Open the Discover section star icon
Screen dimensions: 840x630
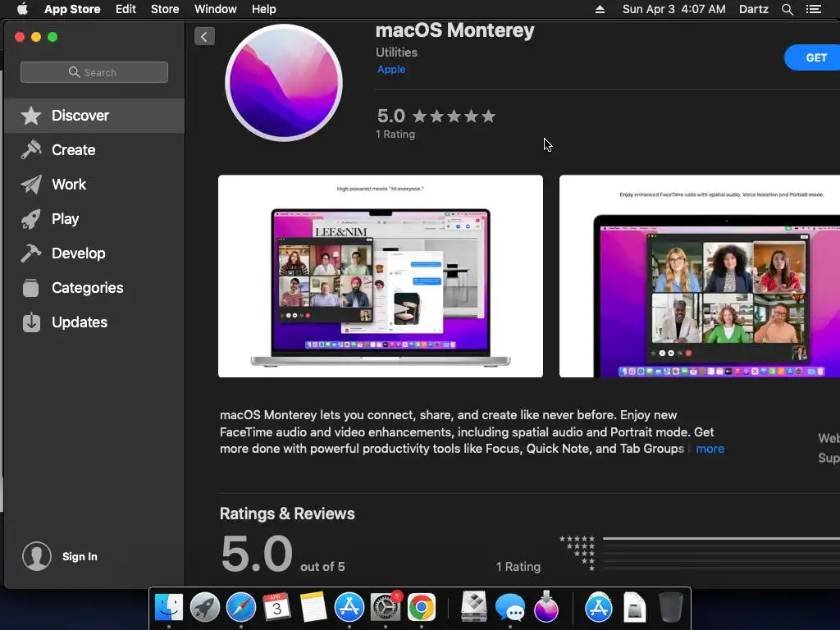pyautogui.click(x=31, y=116)
